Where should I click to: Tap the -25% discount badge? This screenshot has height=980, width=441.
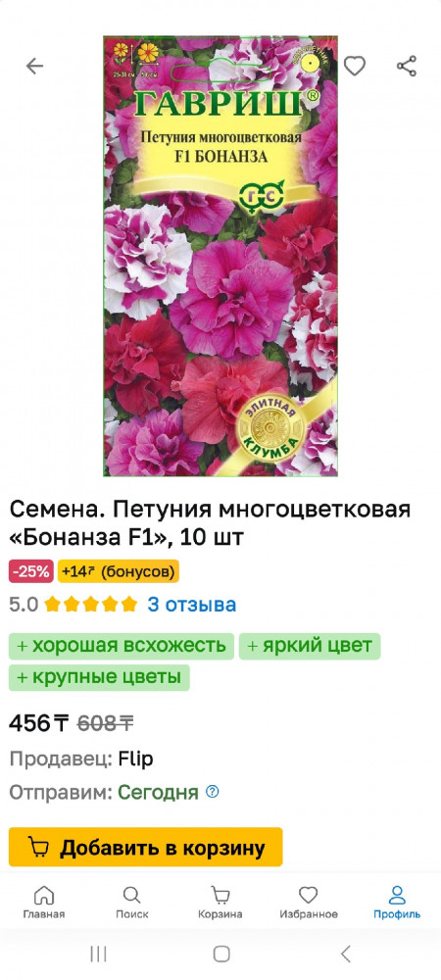[x=31, y=570]
